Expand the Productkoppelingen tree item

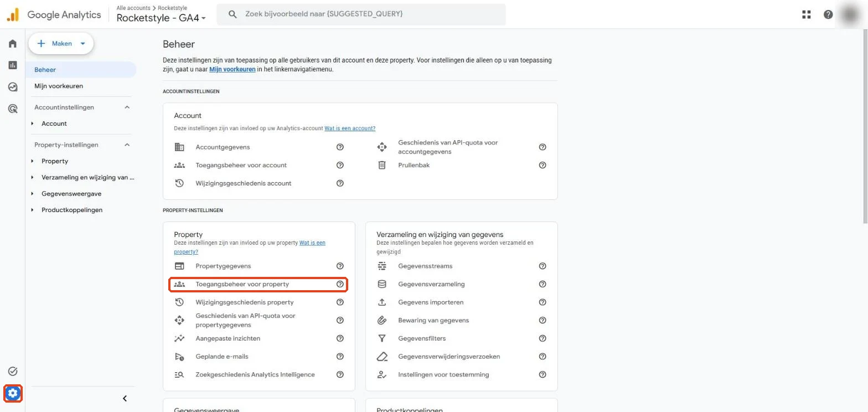coord(33,210)
